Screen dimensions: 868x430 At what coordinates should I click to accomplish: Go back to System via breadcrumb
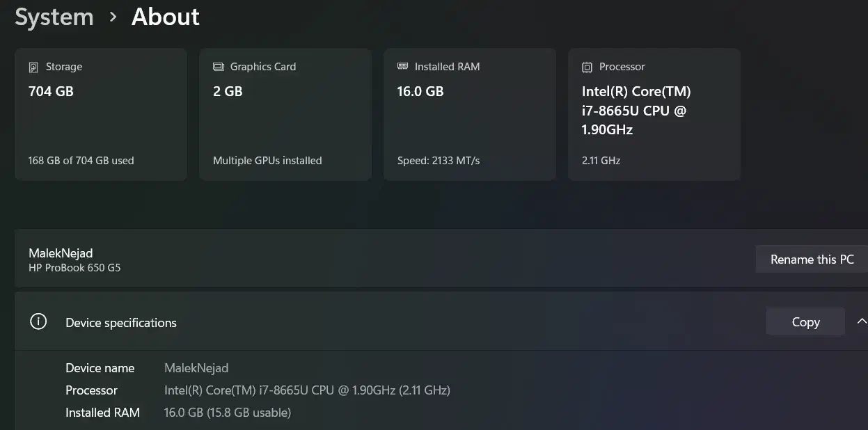(54, 17)
